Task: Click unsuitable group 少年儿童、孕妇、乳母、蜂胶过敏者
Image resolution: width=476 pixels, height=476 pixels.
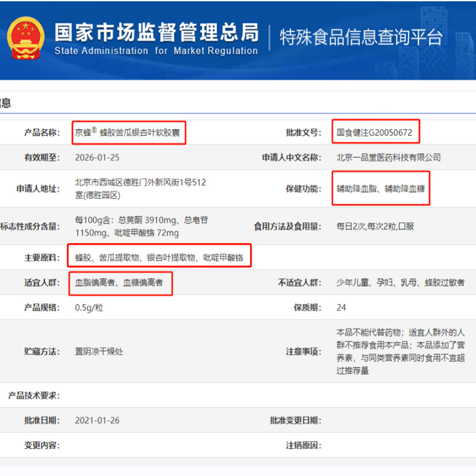Action: tap(400, 282)
